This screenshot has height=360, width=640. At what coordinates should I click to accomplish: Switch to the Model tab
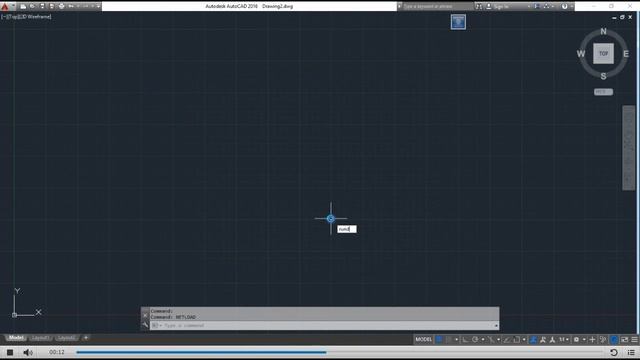point(16,338)
